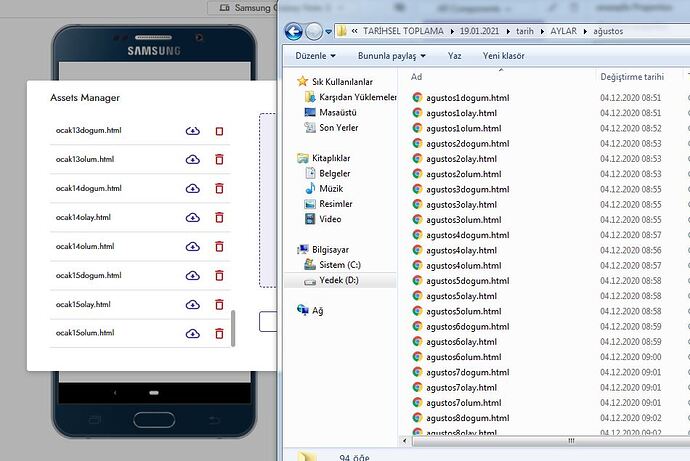Click the Explorer back navigation button

pos(296,31)
